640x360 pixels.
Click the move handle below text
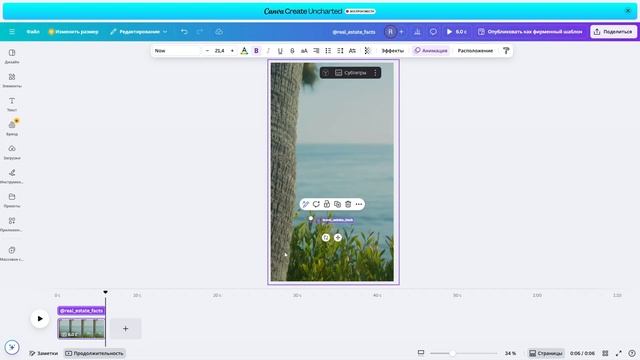(338, 237)
